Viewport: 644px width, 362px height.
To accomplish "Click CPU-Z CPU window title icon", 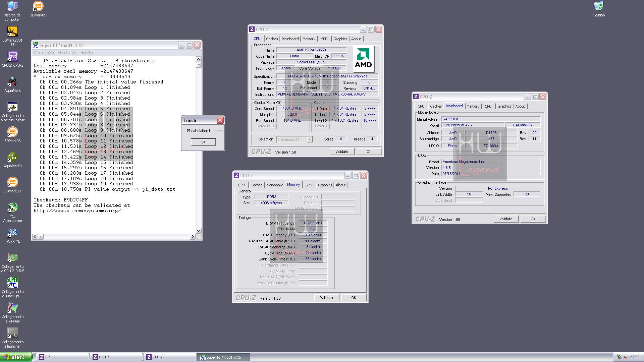I will tap(252, 29).
